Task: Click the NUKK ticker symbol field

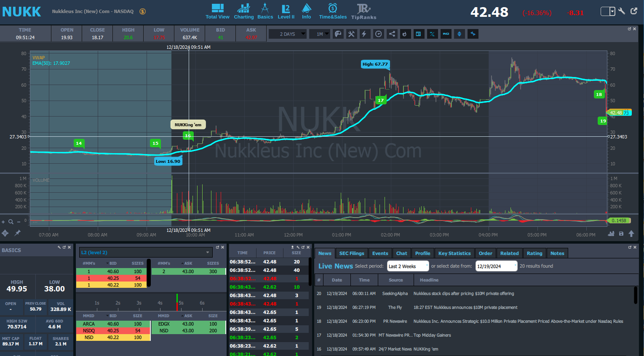Action: pos(21,11)
